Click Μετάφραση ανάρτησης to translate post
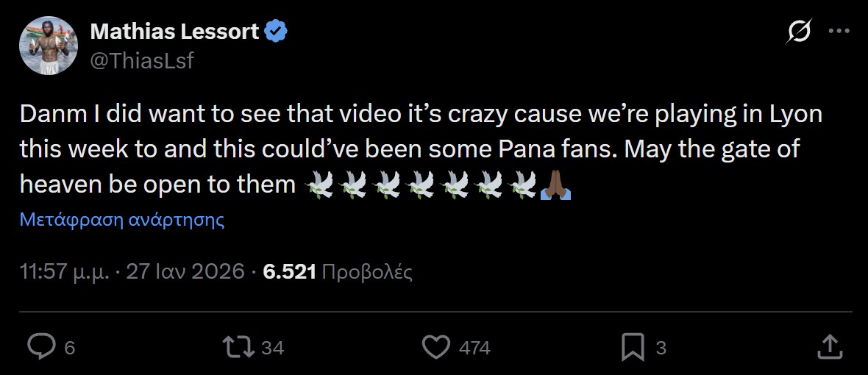The image size is (868, 375). click(x=122, y=220)
